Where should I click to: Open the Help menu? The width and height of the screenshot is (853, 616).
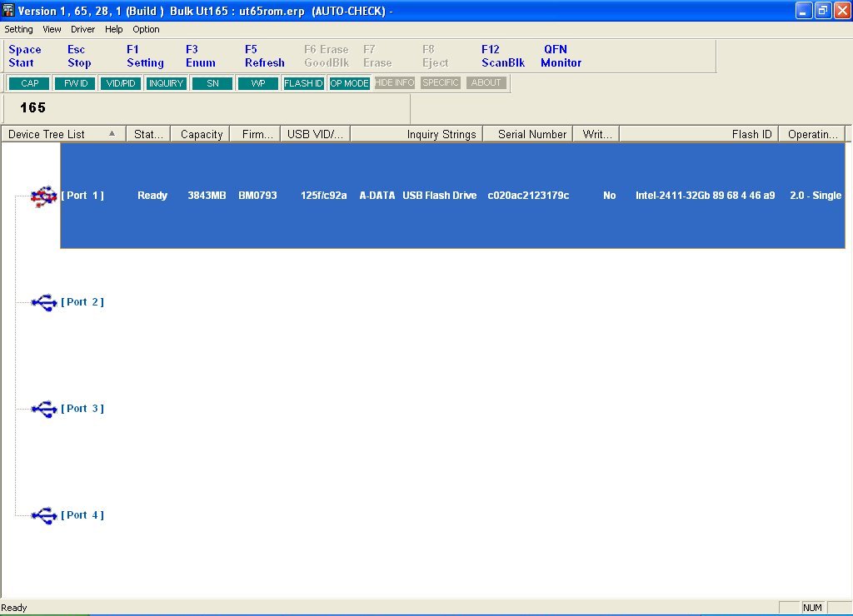tap(113, 29)
